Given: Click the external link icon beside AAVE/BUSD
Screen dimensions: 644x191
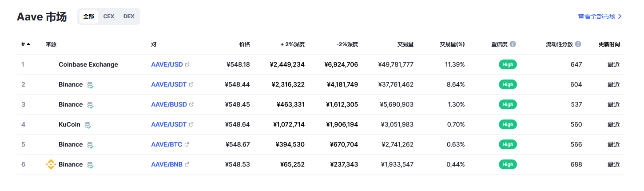Looking at the screenshot, I should pos(191,104).
